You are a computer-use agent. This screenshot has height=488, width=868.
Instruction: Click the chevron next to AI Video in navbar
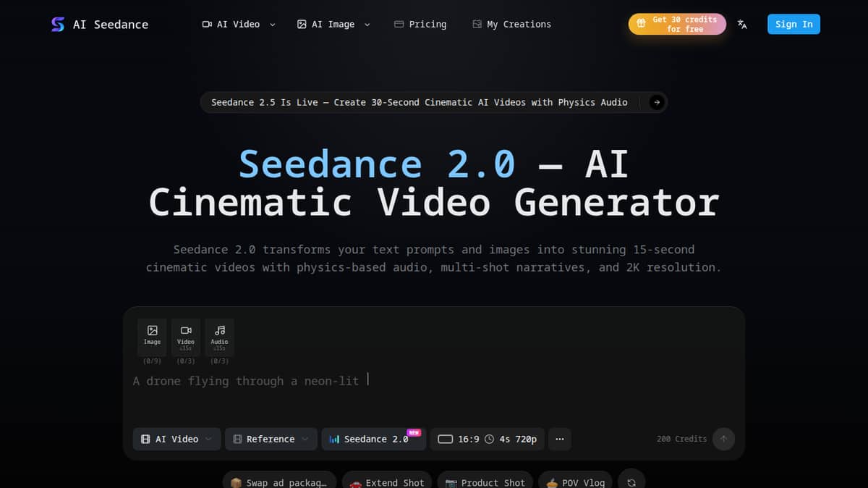click(272, 24)
